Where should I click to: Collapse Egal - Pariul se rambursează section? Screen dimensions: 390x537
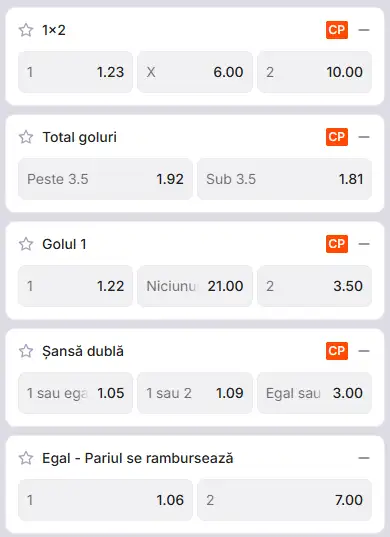click(x=364, y=458)
